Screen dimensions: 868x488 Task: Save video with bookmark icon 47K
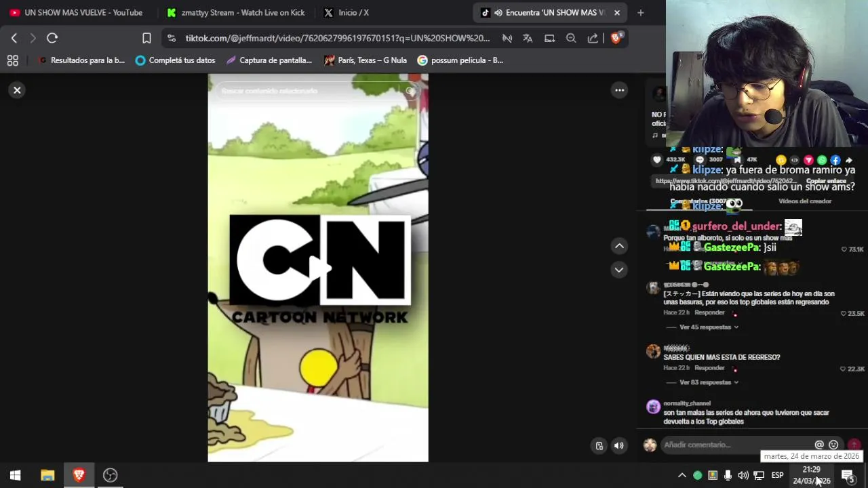(x=737, y=160)
